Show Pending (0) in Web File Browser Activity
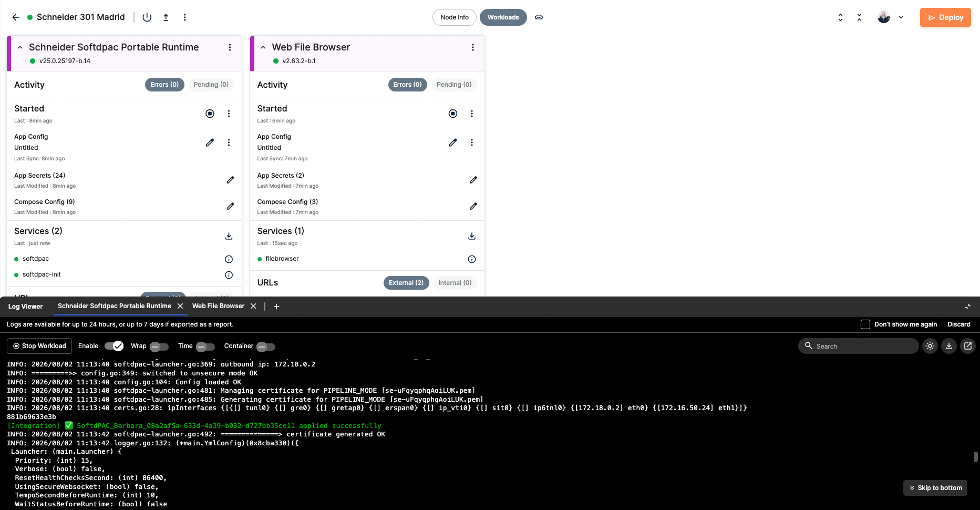The image size is (980, 510). 454,85
